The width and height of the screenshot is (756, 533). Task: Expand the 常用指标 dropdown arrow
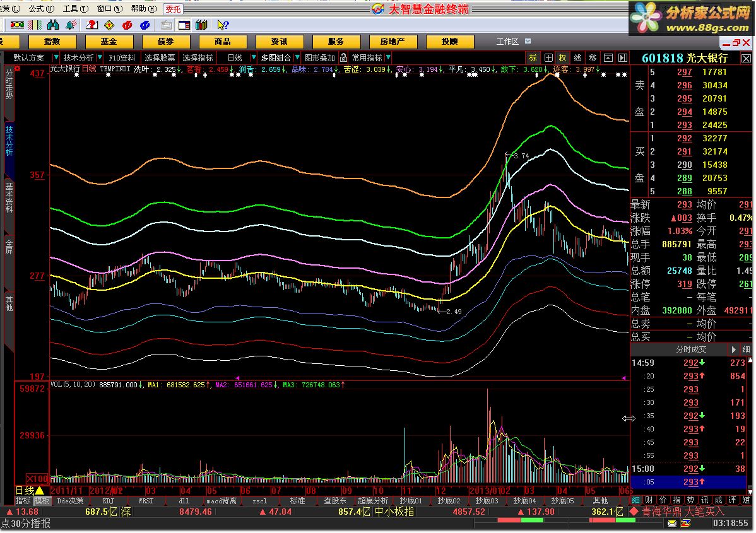tap(388, 58)
